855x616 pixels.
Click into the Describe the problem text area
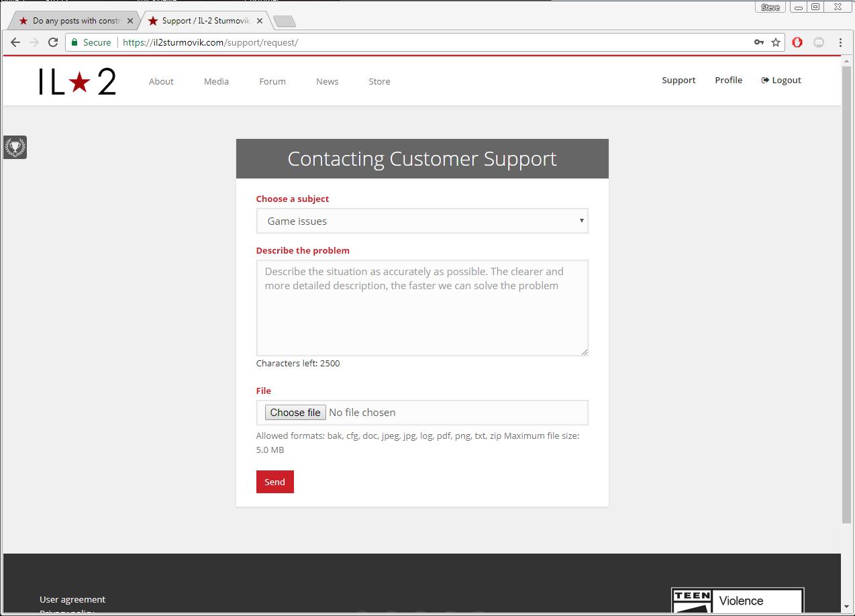[x=422, y=308]
